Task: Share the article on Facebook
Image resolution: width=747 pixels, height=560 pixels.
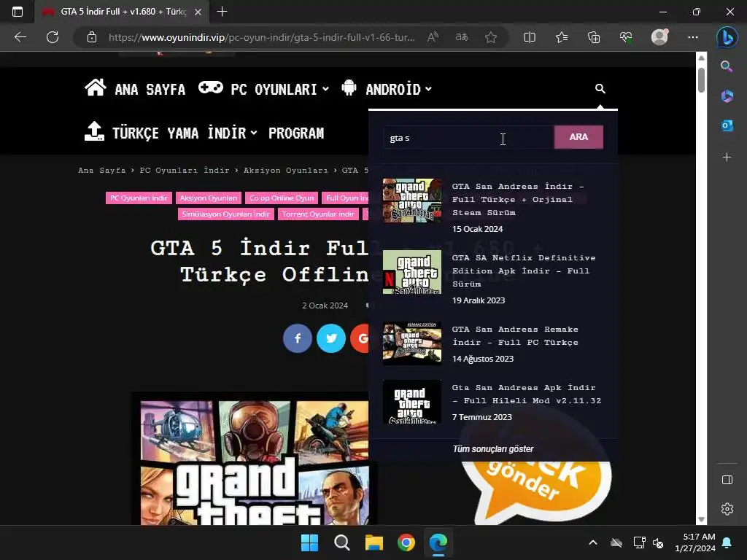Action: click(298, 338)
